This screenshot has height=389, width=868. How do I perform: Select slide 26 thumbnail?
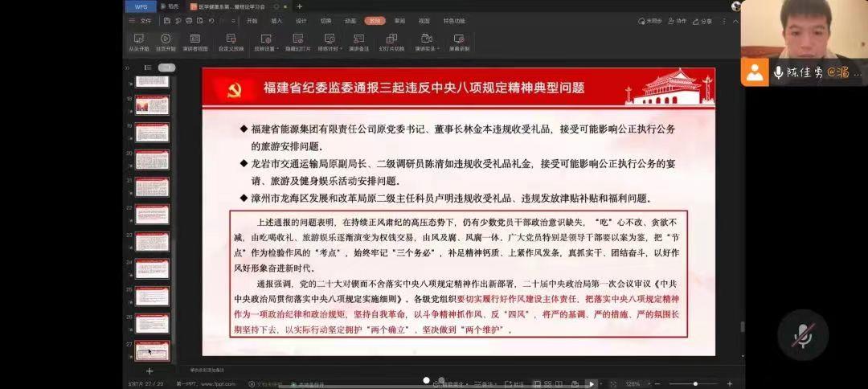pos(152,323)
